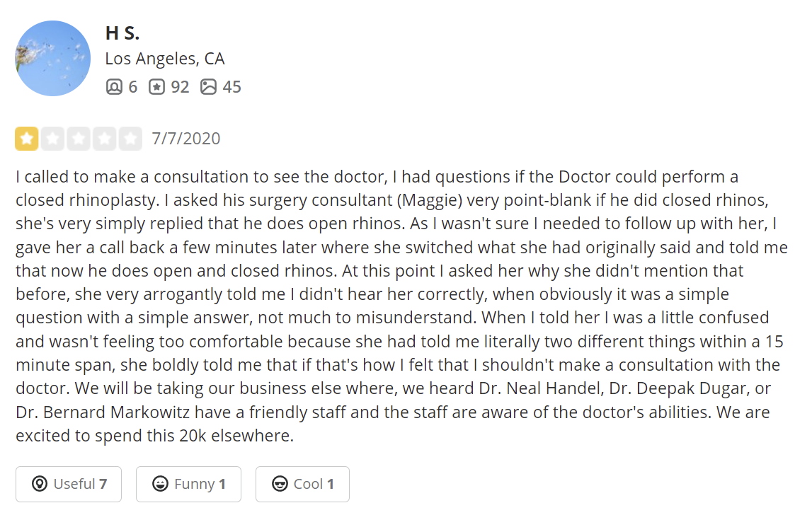The width and height of the screenshot is (812, 532).
Task: Open the dandelion profile photo
Action: 53,58
